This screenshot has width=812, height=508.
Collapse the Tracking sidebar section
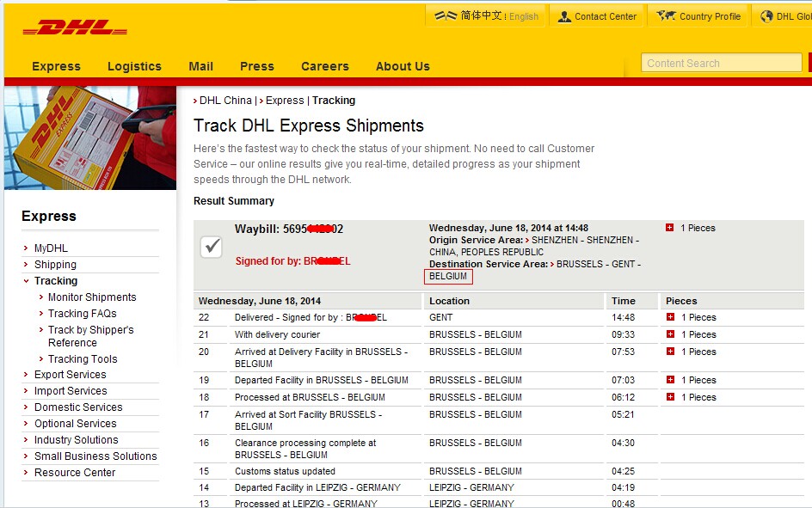[x=56, y=281]
